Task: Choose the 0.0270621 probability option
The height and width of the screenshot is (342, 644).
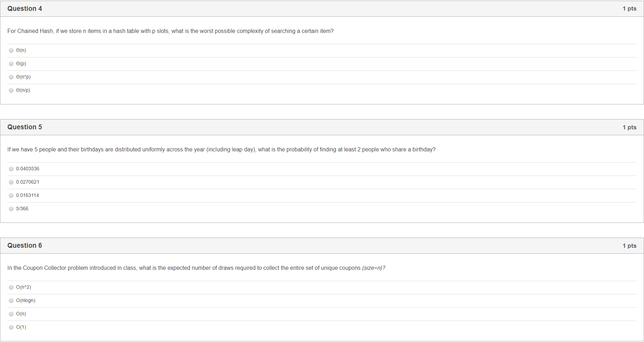Action: coord(11,182)
